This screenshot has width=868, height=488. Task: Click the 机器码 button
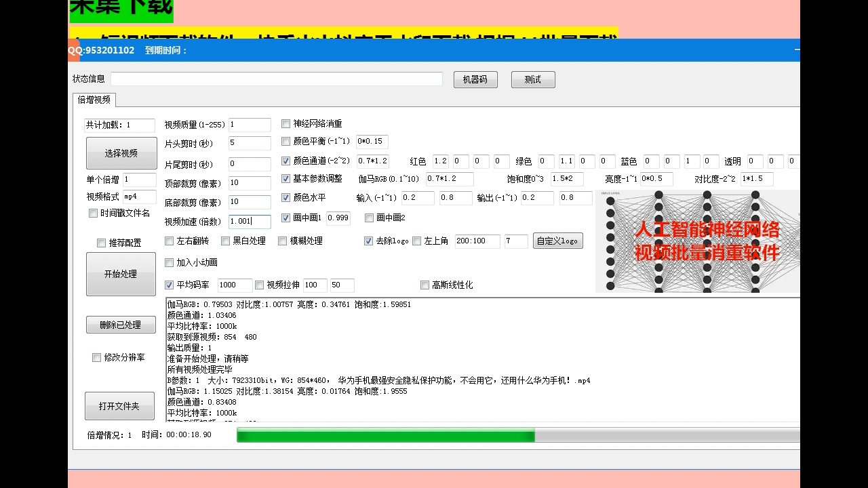click(x=475, y=79)
